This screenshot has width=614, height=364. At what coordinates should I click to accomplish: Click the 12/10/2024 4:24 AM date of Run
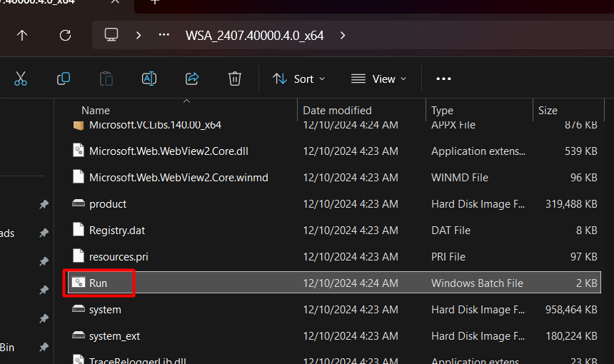point(351,283)
